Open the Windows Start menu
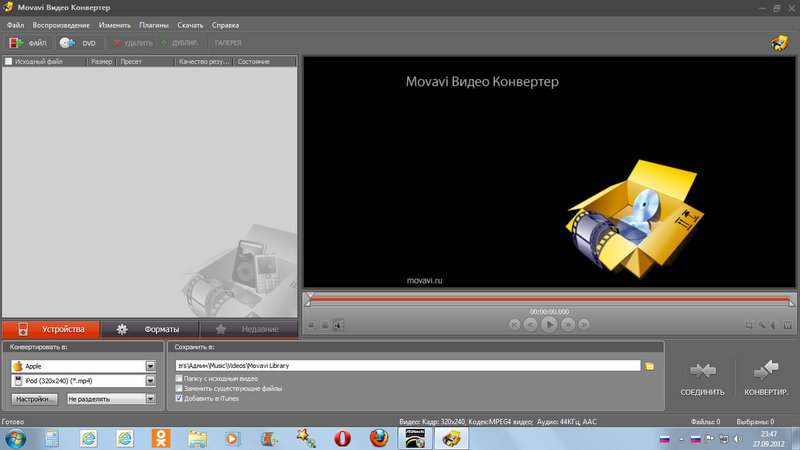Image resolution: width=800 pixels, height=450 pixels. click(x=15, y=438)
